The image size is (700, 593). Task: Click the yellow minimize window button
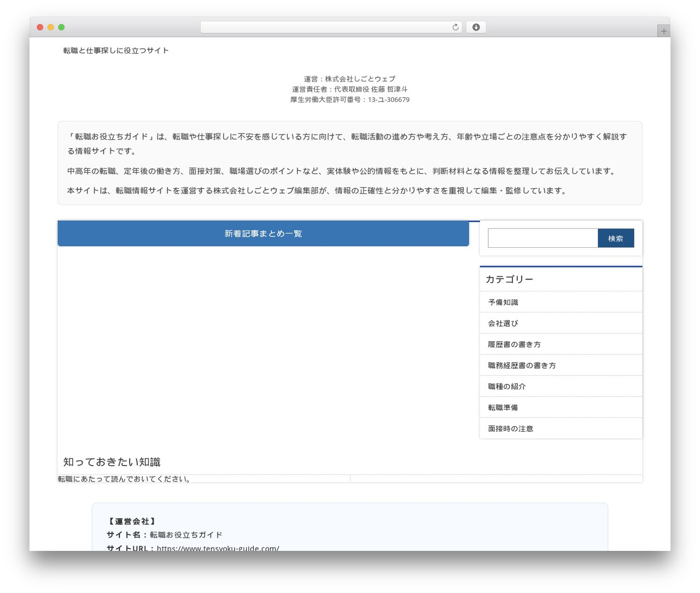[51, 27]
